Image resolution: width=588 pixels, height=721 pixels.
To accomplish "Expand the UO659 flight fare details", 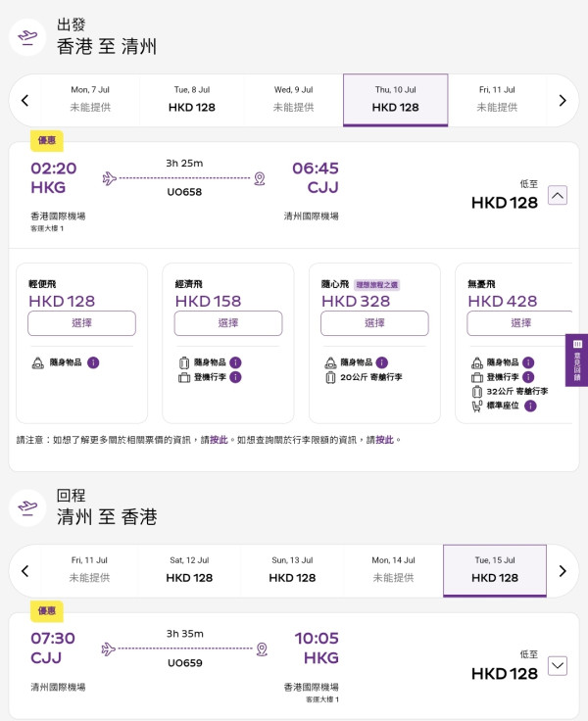I will tap(558, 666).
